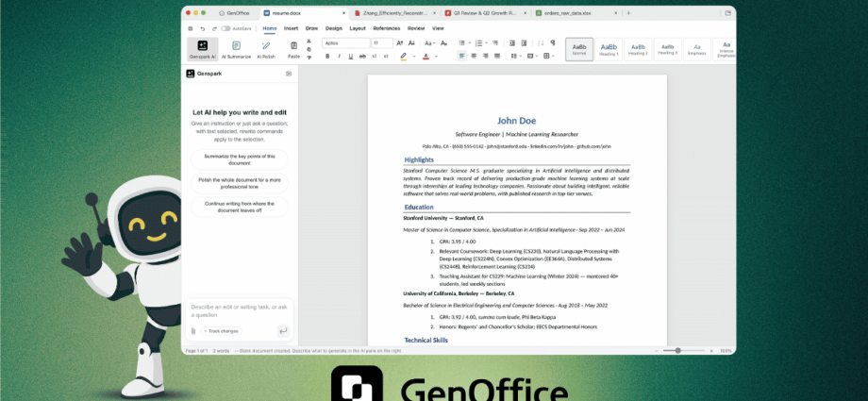Image resolution: width=868 pixels, height=401 pixels.
Task: Click the 'John Doe' title in the document
Action: click(x=516, y=121)
